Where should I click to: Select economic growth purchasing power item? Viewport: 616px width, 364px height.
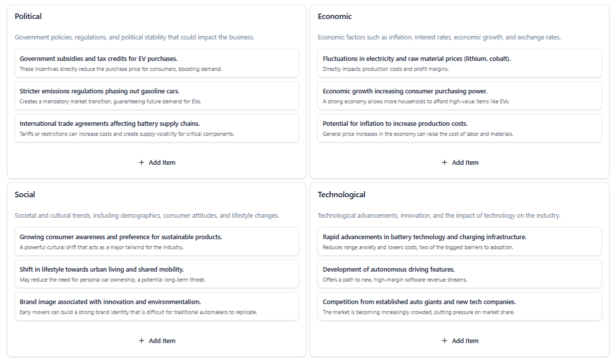459,95
